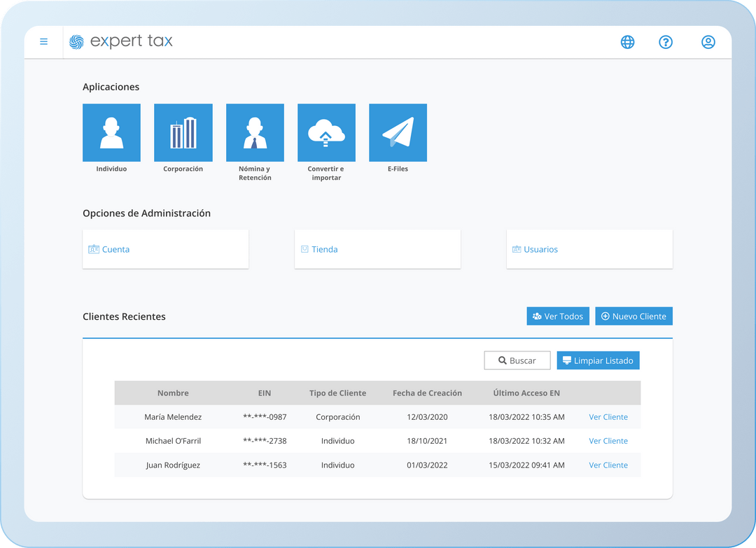Open Ver Cliente for Michael O'Farril
Screen dimensions: 756x548
click(608, 441)
